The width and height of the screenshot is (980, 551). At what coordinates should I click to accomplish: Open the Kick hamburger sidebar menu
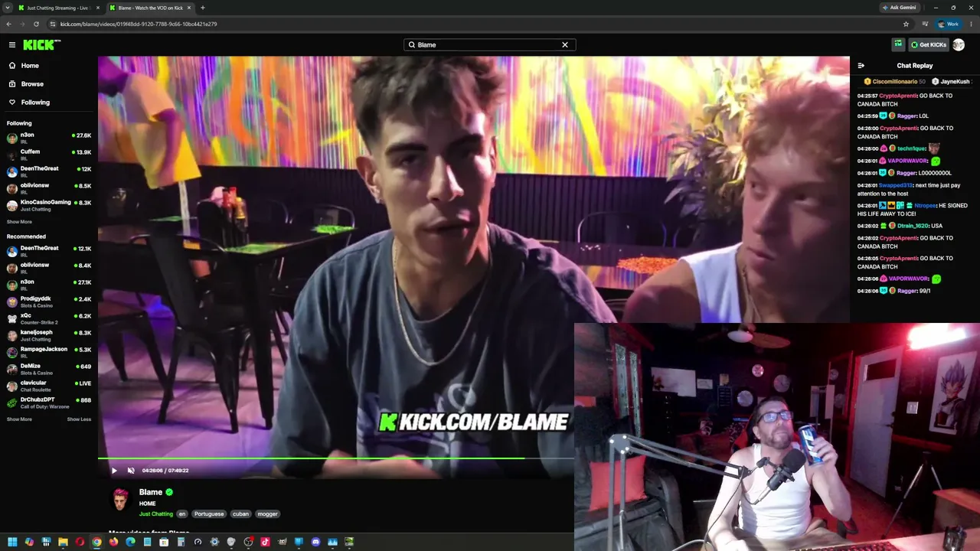[12, 44]
